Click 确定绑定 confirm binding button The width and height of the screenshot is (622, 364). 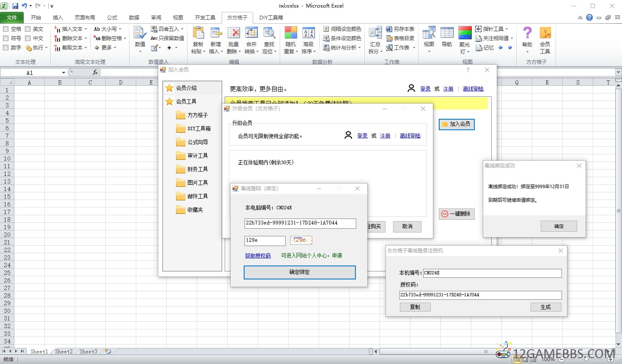[x=300, y=272]
